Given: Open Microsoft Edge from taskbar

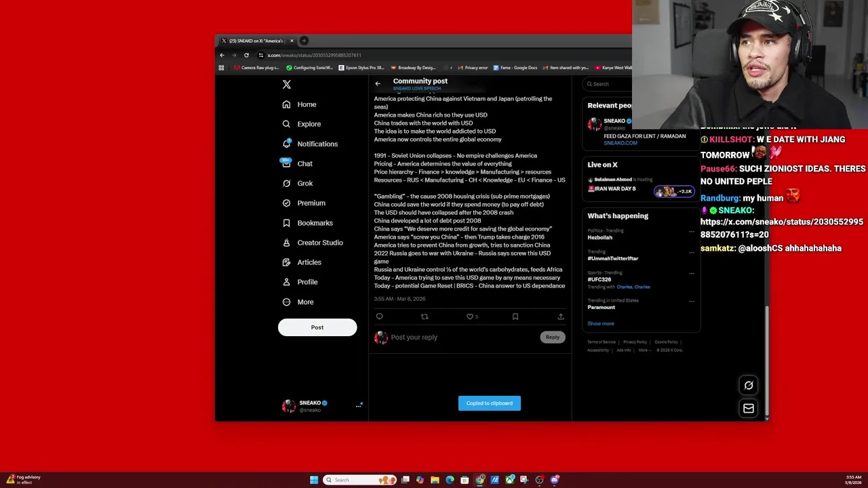Looking at the screenshot, I should (450, 480).
